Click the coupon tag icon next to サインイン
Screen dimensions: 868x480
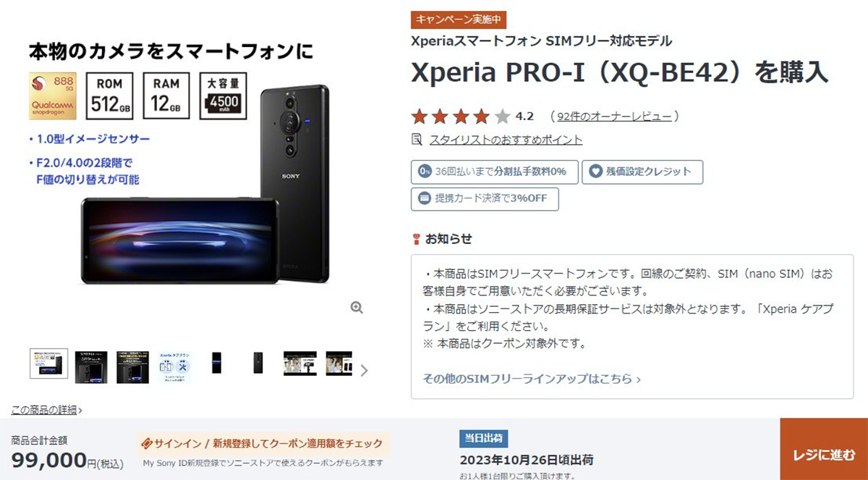tap(145, 443)
